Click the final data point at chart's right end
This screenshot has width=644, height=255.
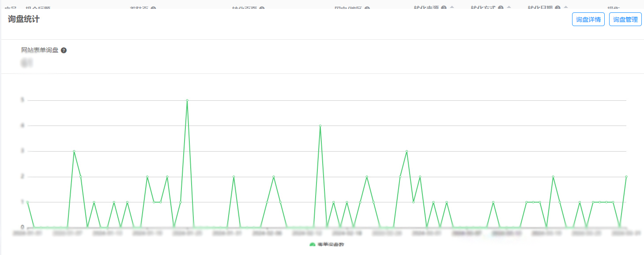pyautogui.click(x=626, y=177)
